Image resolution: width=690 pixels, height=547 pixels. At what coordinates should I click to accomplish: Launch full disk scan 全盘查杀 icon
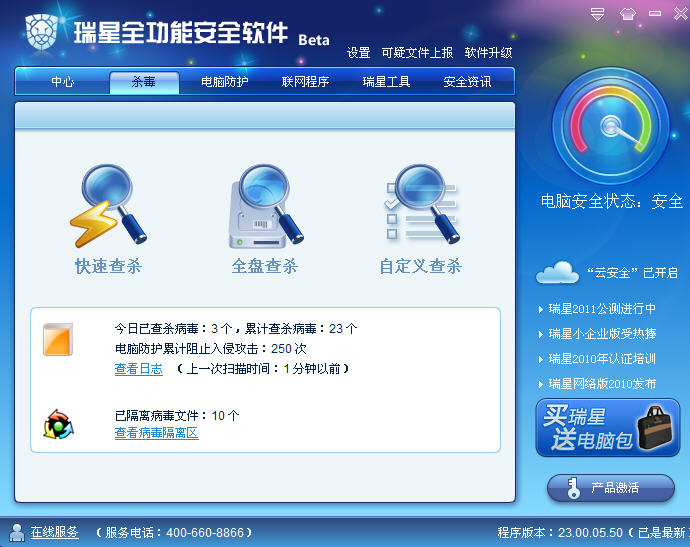coord(266,206)
